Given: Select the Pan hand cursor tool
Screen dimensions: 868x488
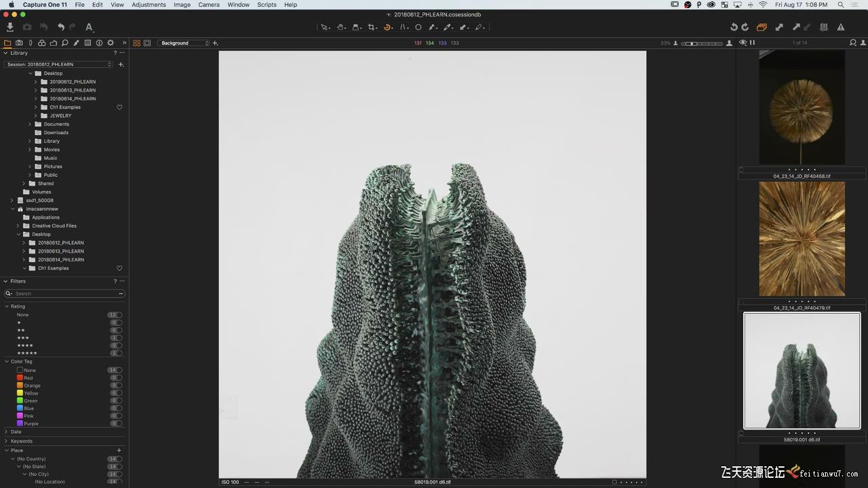Looking at the screenshot, I should point(341,27).
